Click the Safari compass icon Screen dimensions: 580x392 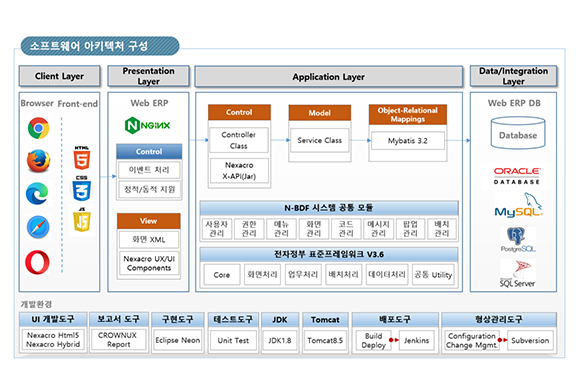(x=38, y=227)
